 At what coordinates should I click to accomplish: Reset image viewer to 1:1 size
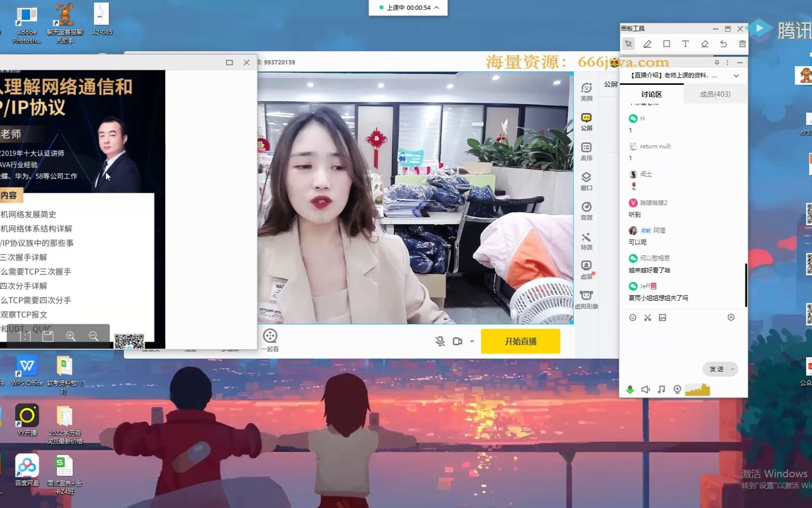[x=25, y=336]
